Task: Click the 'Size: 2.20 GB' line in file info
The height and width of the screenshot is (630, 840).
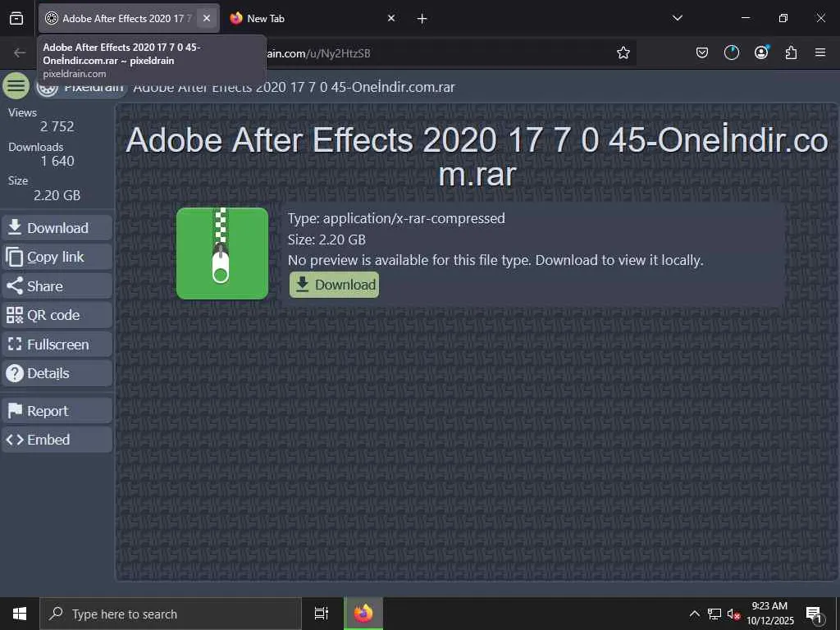Action: coord(326,240)
